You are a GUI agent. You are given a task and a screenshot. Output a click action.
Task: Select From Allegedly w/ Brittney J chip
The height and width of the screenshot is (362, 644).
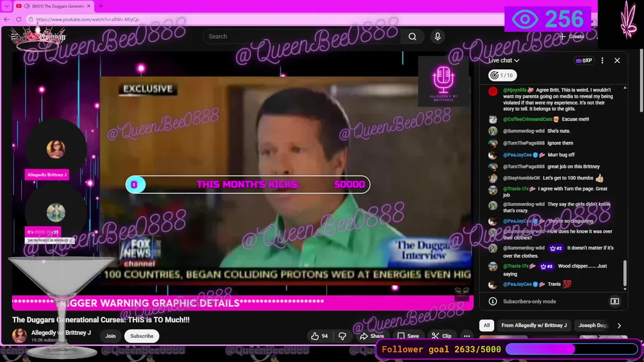pyautogui.click(x=534, y=325)
